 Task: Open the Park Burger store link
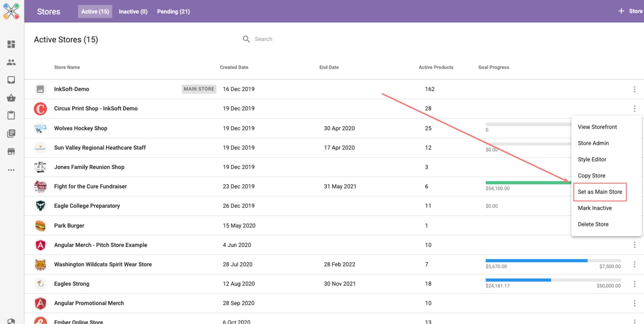click(x=69, y=226)
